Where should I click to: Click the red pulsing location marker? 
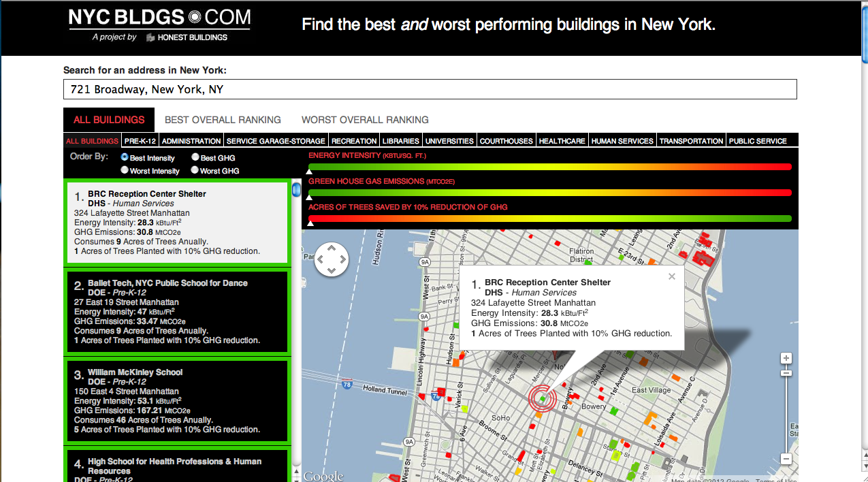543,398
